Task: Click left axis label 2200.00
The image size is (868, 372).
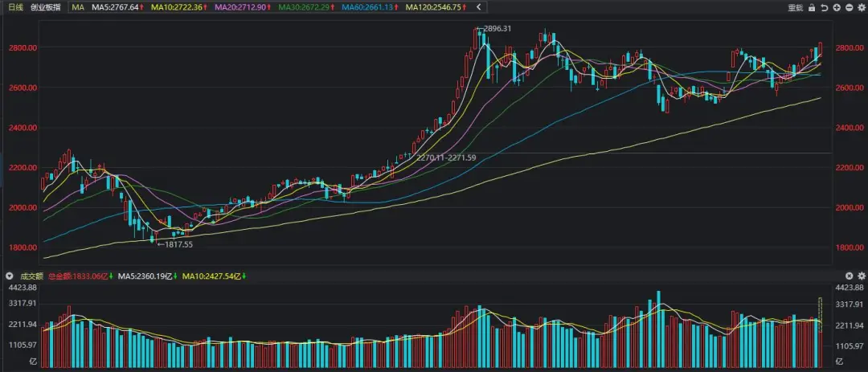Action: click(23, 168)
